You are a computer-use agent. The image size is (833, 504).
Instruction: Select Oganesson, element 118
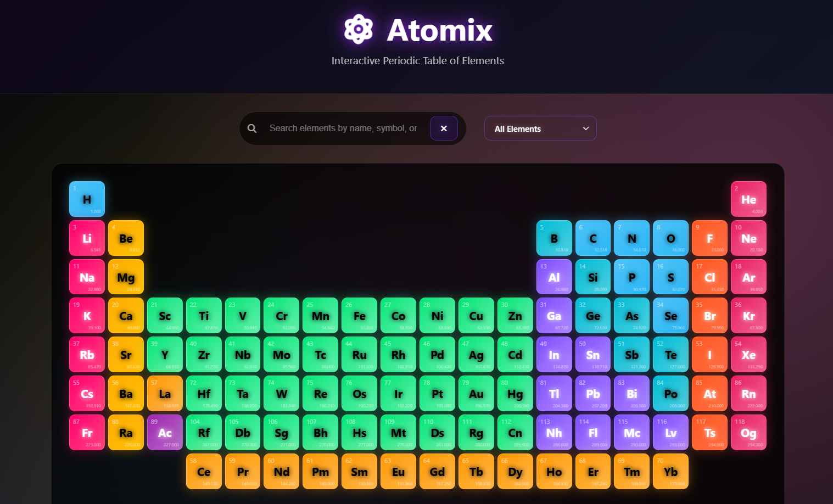point(748,432)
